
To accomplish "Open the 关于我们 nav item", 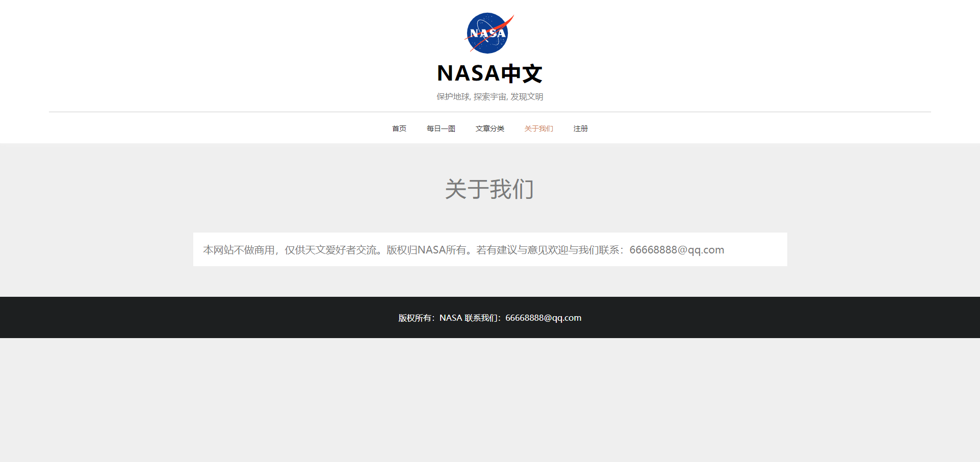I will [539, 129].
